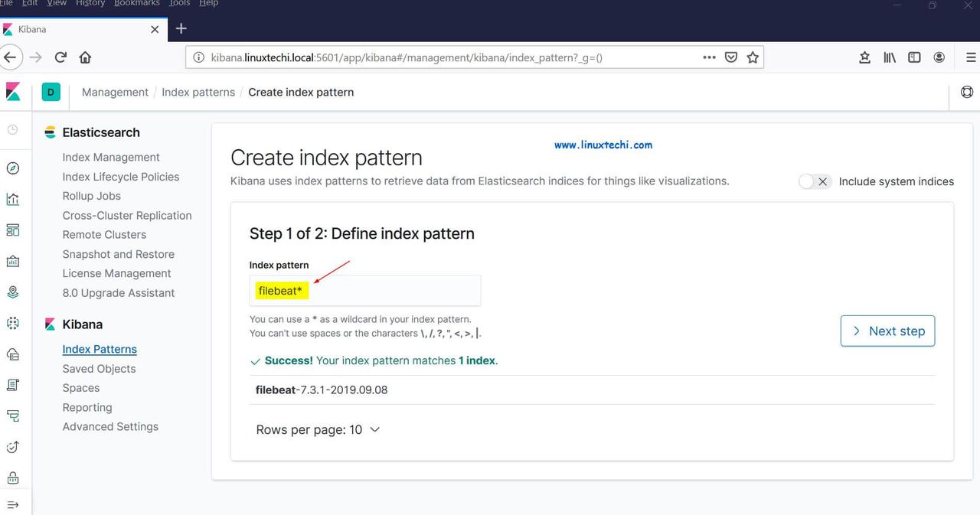980x515 pixels.
Task: Go to Saved Objects in Kibana section
Action: click(99, 369)
